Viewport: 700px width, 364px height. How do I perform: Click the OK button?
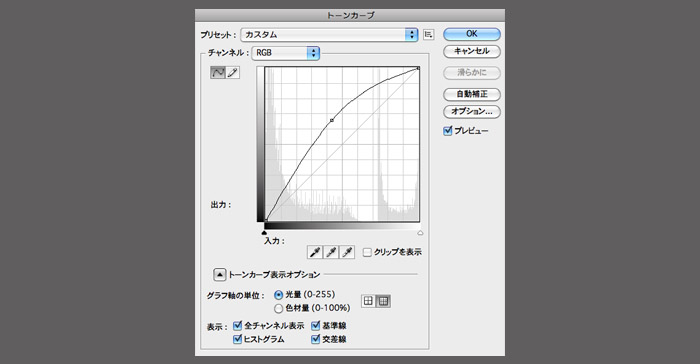[x=472, y=34]
